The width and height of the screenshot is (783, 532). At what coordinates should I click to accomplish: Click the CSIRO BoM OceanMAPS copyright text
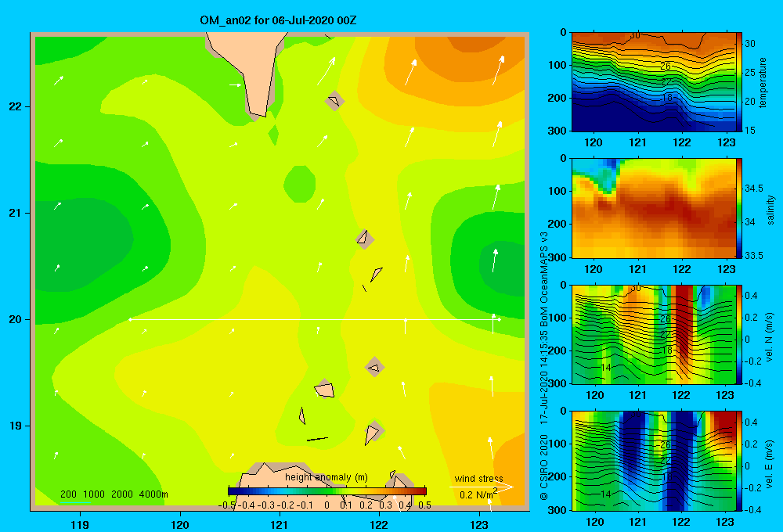[x=544, y=365]
